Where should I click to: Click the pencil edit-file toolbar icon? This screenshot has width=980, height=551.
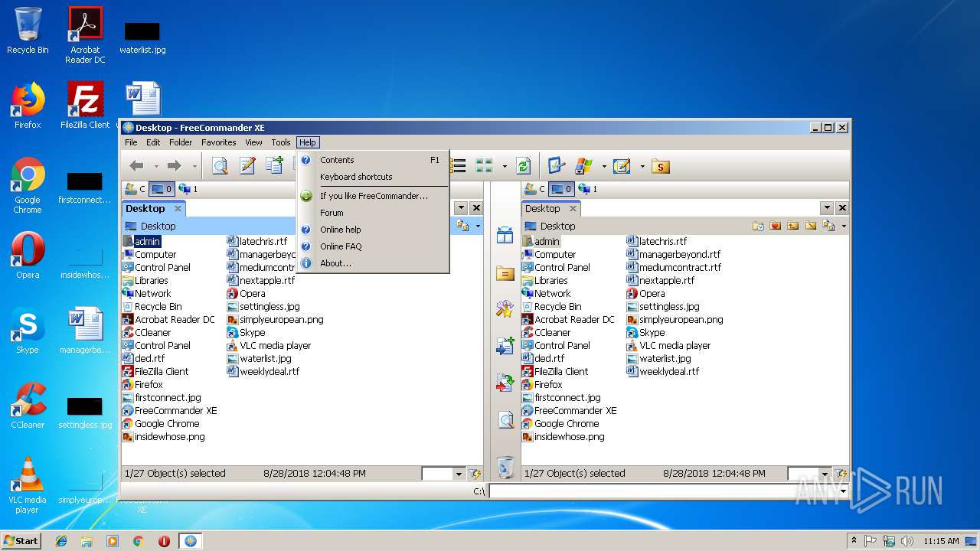pyautogui.click(x=247, y=166)
